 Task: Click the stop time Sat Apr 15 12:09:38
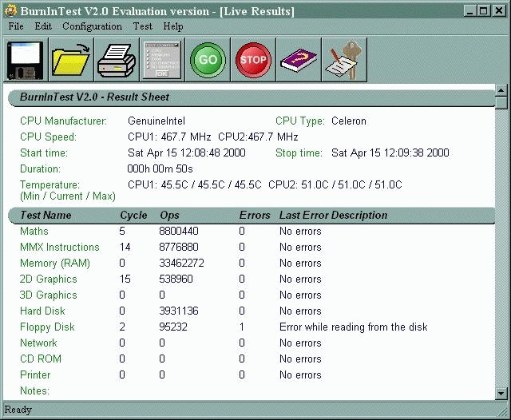[390, 153]
